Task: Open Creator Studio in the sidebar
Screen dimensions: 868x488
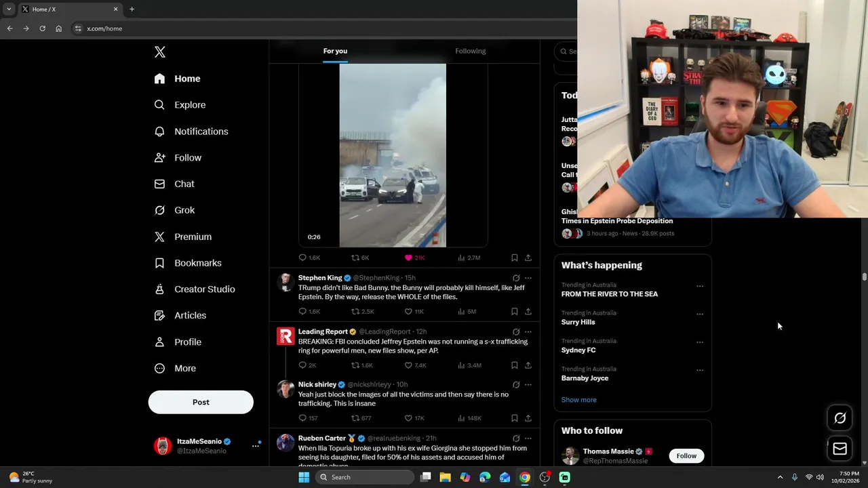Action: [x=195, y=289]
